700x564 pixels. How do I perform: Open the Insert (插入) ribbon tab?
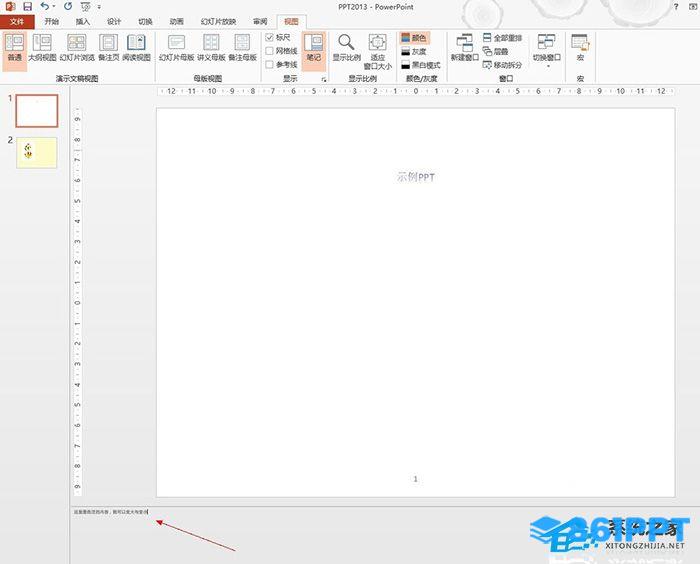click(82, 20)
